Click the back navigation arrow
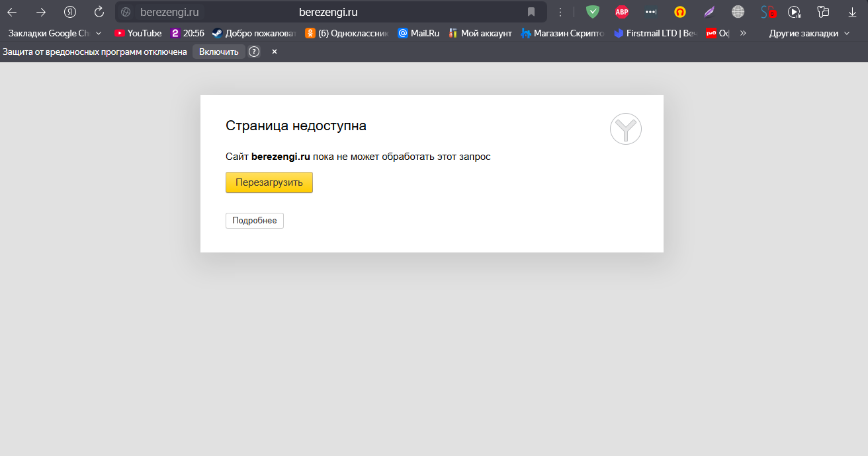868x456 pixels. [12, 12]
